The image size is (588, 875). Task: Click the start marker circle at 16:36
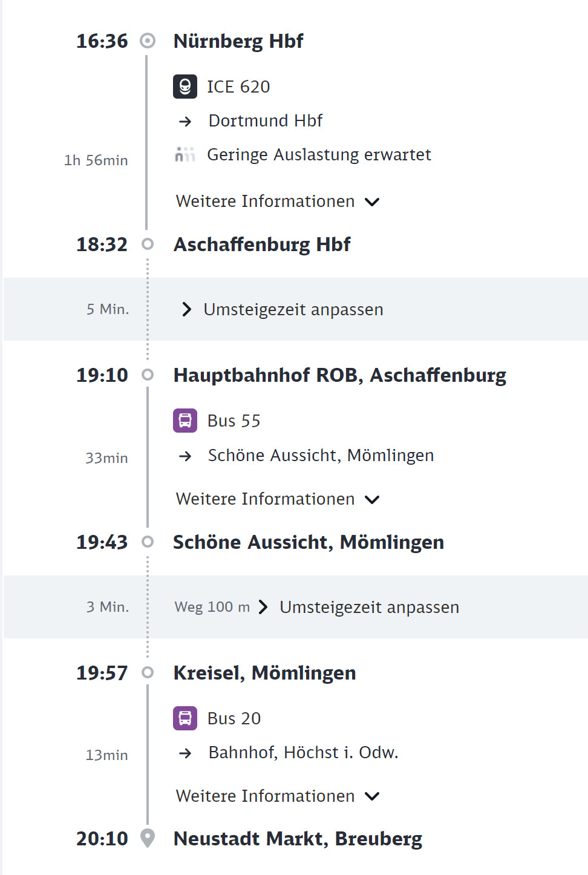point(148,41)
